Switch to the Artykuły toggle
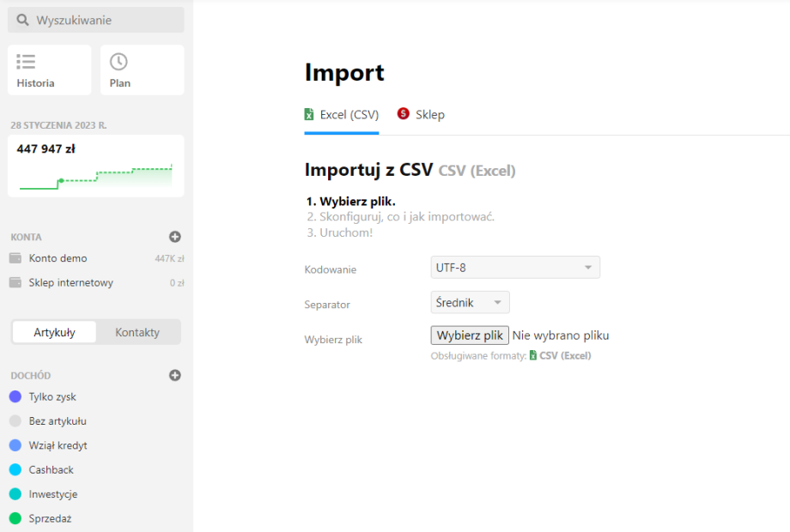Viewport: 790px width, 532px height. pyautogui.click(x=54, y=332)
